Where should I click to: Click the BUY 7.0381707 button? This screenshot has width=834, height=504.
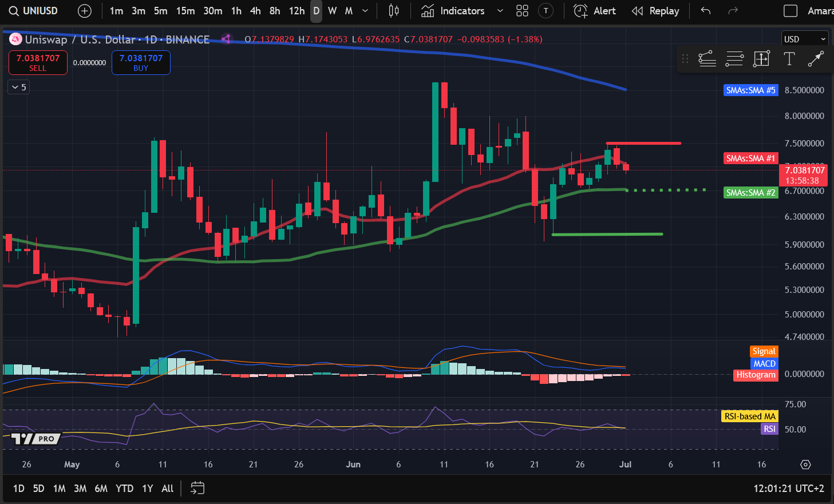pos(141,62)
